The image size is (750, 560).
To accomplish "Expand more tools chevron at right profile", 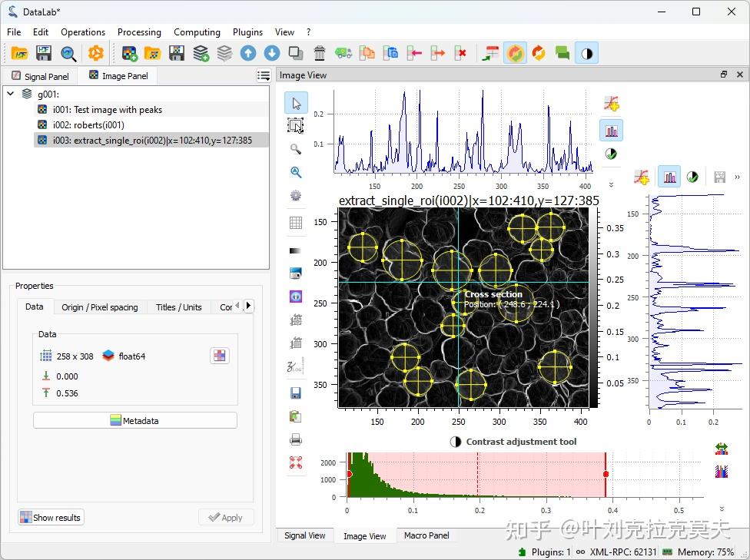I will [737, 177].
